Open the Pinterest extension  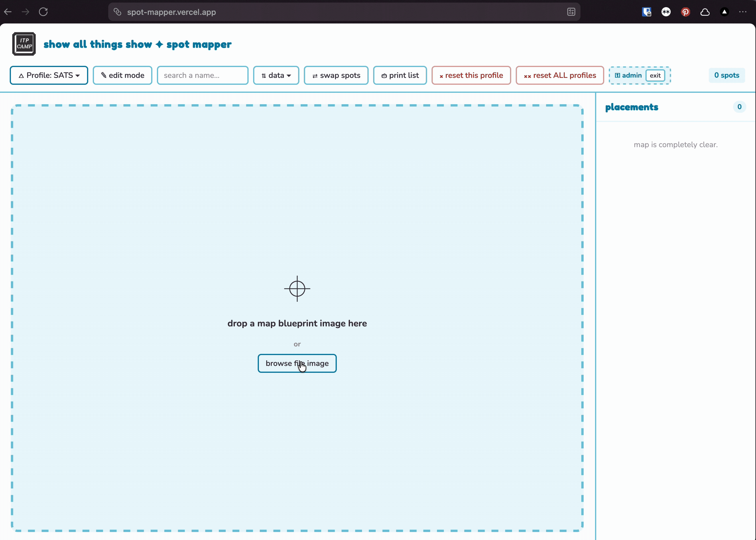coord(686,12)
